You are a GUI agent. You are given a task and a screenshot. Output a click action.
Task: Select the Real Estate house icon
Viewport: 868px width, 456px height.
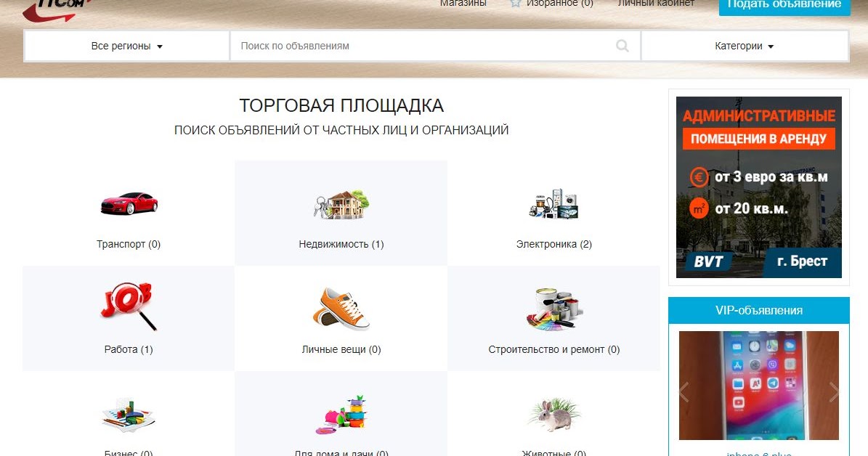[341, 204]
